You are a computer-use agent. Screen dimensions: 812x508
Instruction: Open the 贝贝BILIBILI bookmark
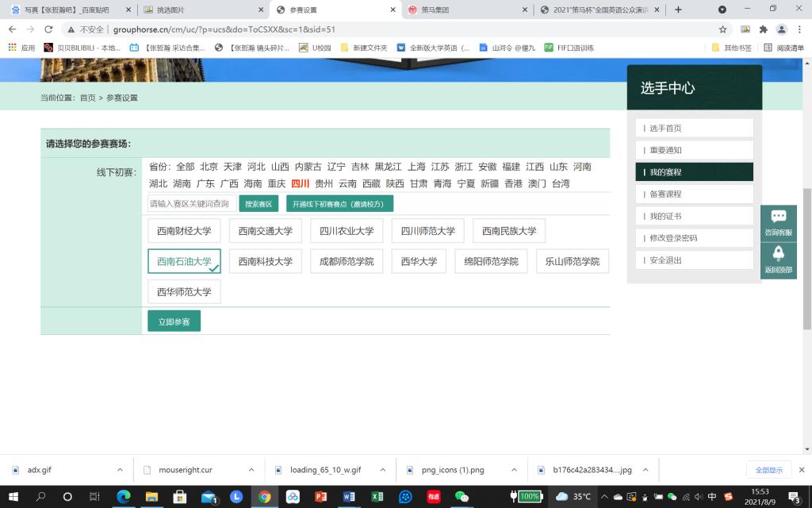82,48
